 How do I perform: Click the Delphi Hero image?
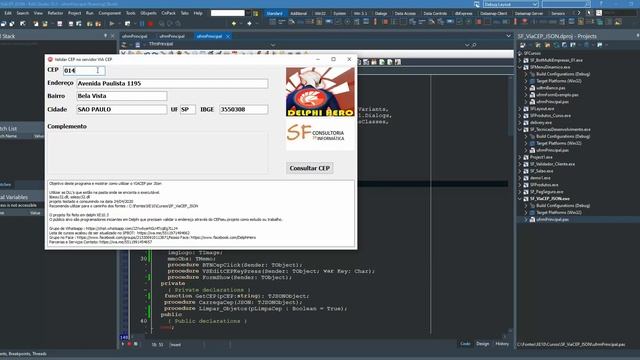pyautogui.click(x=320, y=92)
